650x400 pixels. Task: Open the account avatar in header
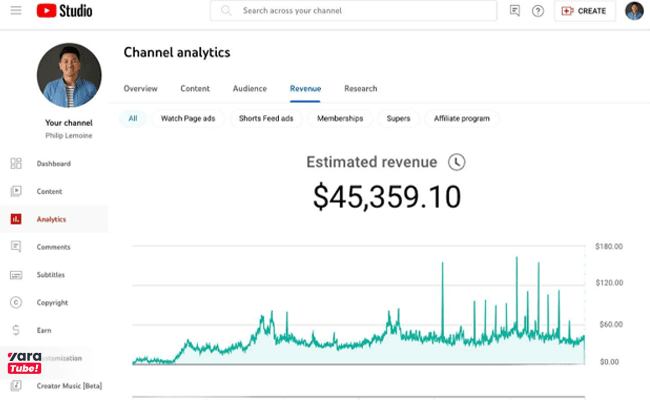pos(634,11)
